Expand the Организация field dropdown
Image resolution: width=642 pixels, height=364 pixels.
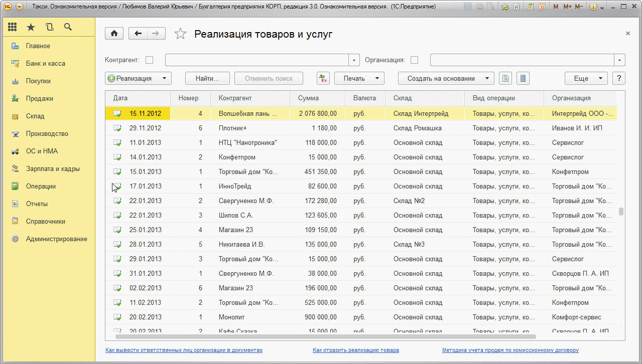coord(620,60)
